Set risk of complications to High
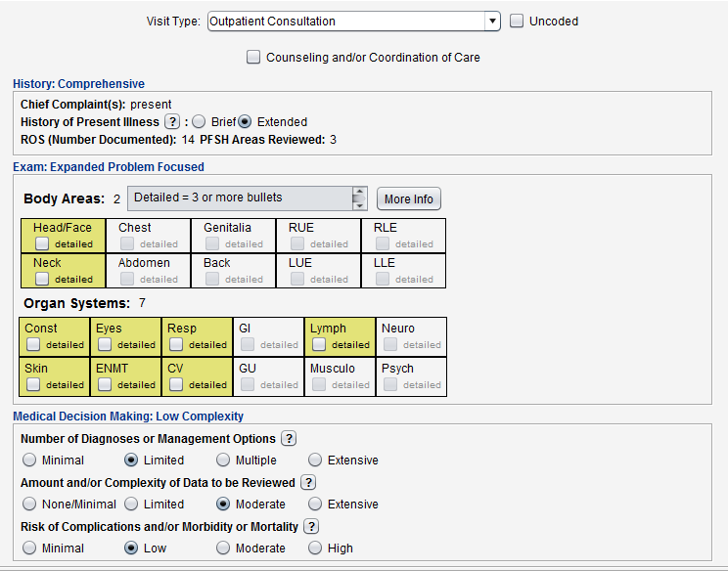Viewport: 728px width, 571px height. pyautogui.click(x=315, y=549)
